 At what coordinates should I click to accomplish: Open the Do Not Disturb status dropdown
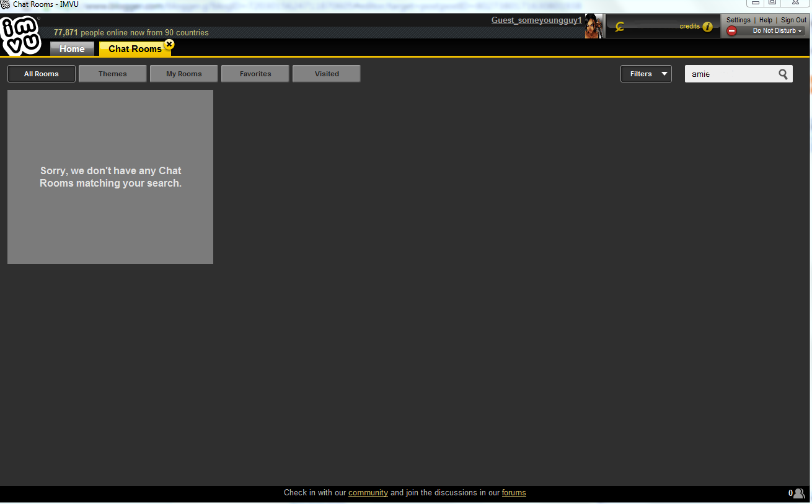tap(777, 31)
